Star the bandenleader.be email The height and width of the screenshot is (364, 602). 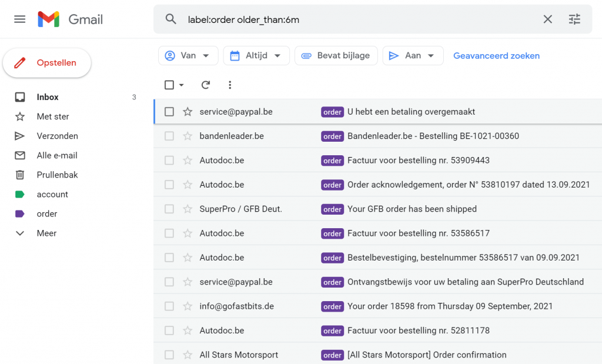[188, 136]
